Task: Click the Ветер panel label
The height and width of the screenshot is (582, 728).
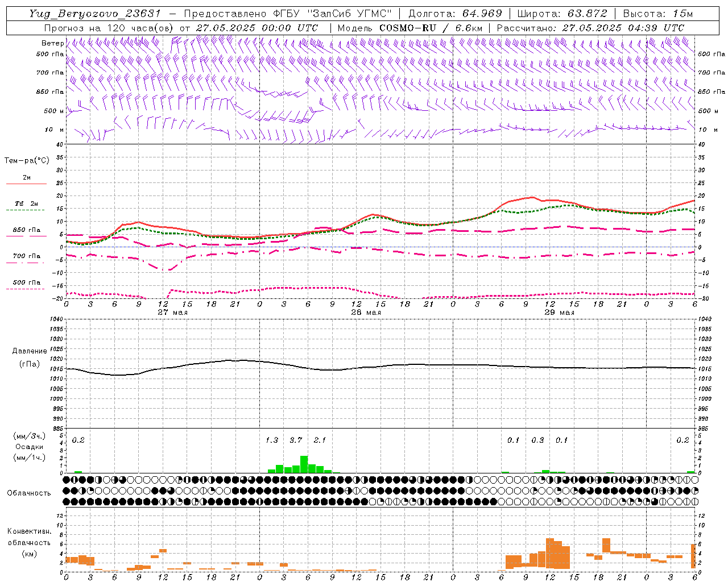Action: [x=52, y=43]
